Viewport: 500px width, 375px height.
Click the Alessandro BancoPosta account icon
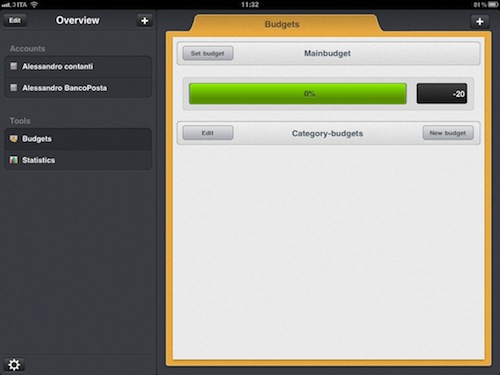[13, 88]
